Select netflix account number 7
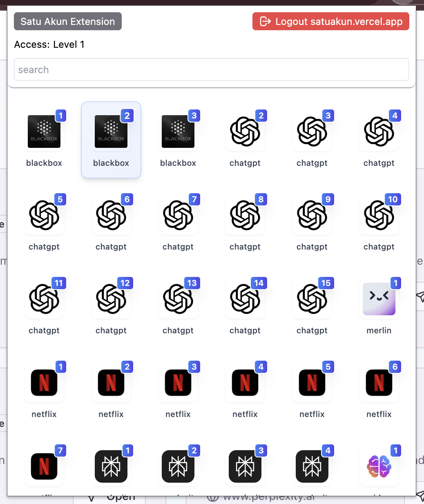The height and width of the screenshot is (504, 424). [44, 466]
